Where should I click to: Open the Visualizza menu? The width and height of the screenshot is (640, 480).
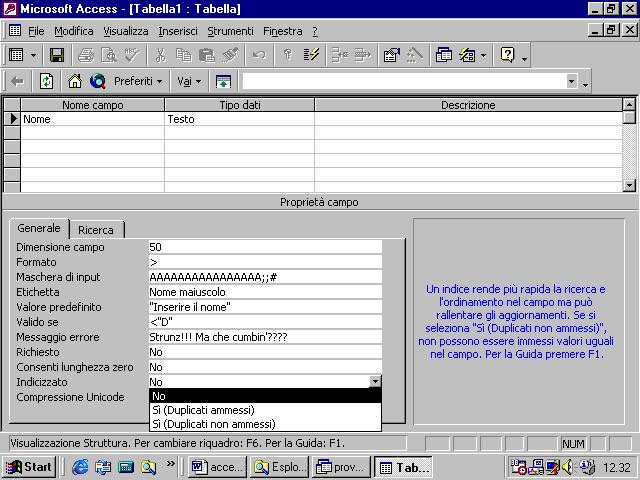pyautogui.click(x=126, y=31)
